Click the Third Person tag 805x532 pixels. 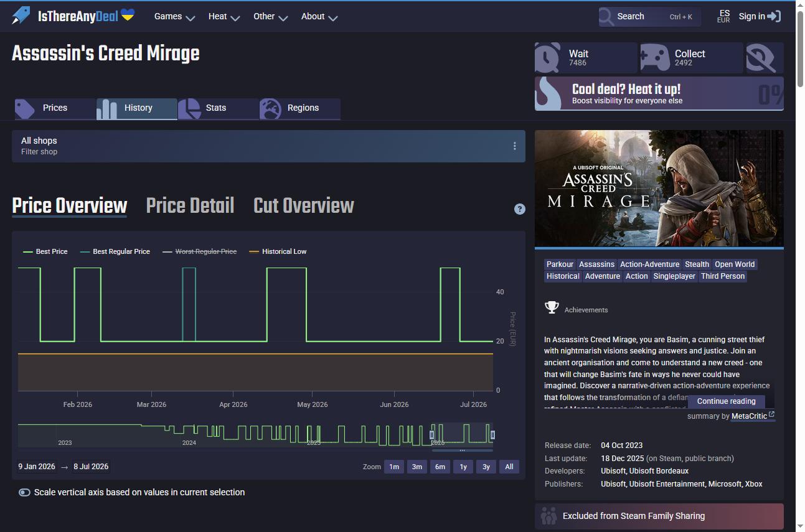tap(723, 276)
